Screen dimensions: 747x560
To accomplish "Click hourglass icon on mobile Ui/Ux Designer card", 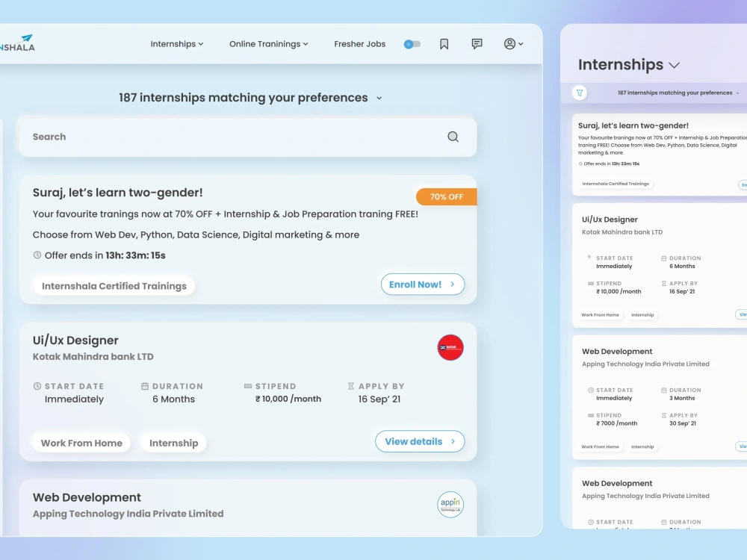I will [663, 283].
